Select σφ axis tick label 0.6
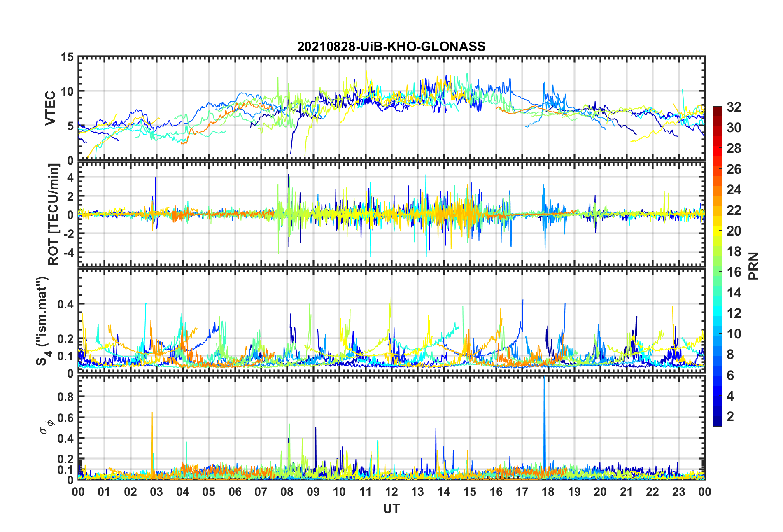 tap(65, 418)
